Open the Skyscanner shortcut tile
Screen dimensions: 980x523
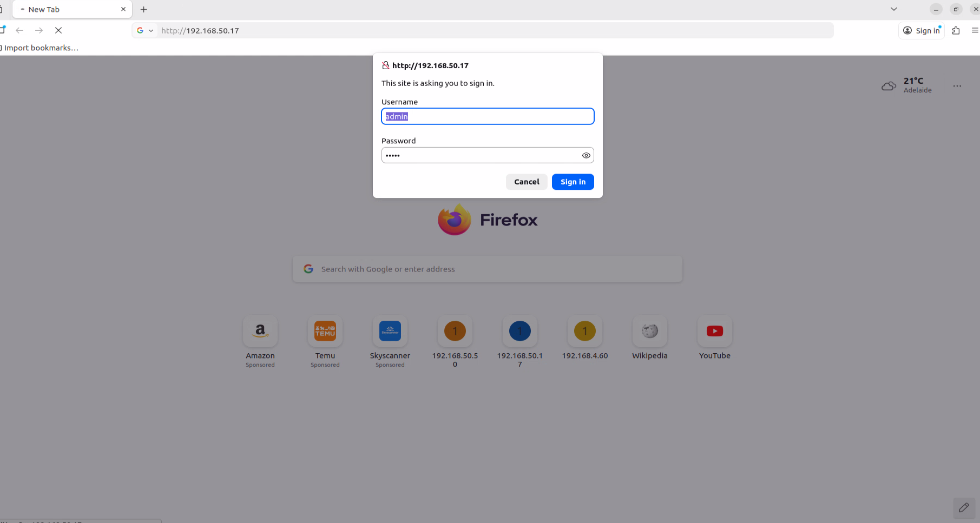pyautogui.click(x=390, y=332)
